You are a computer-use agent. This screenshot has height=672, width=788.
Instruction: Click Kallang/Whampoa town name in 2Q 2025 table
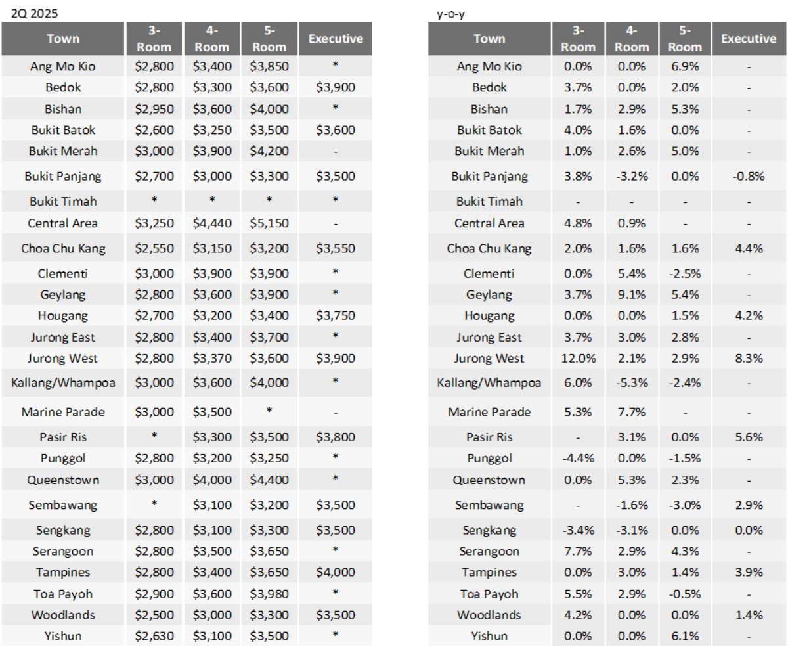click(x=63, y=383)
